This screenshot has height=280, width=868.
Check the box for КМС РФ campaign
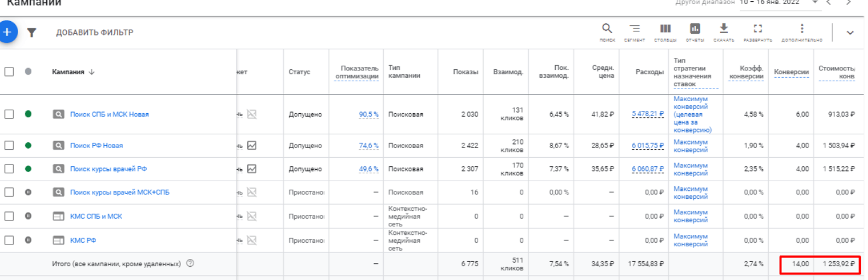click(x=9, y=240)
